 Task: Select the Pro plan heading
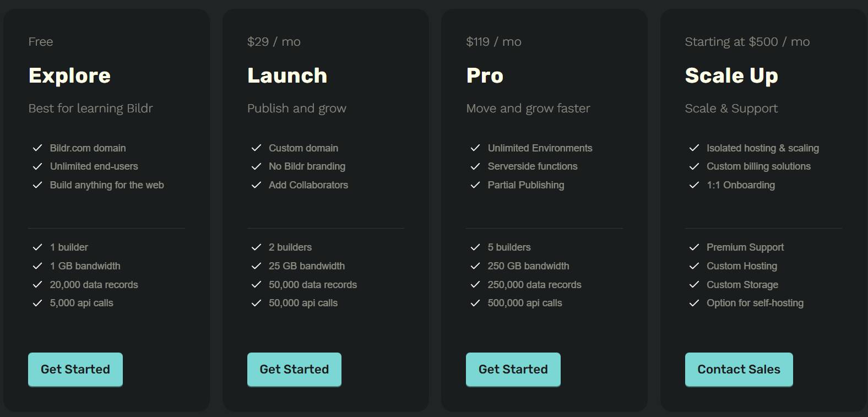(484, 75)
